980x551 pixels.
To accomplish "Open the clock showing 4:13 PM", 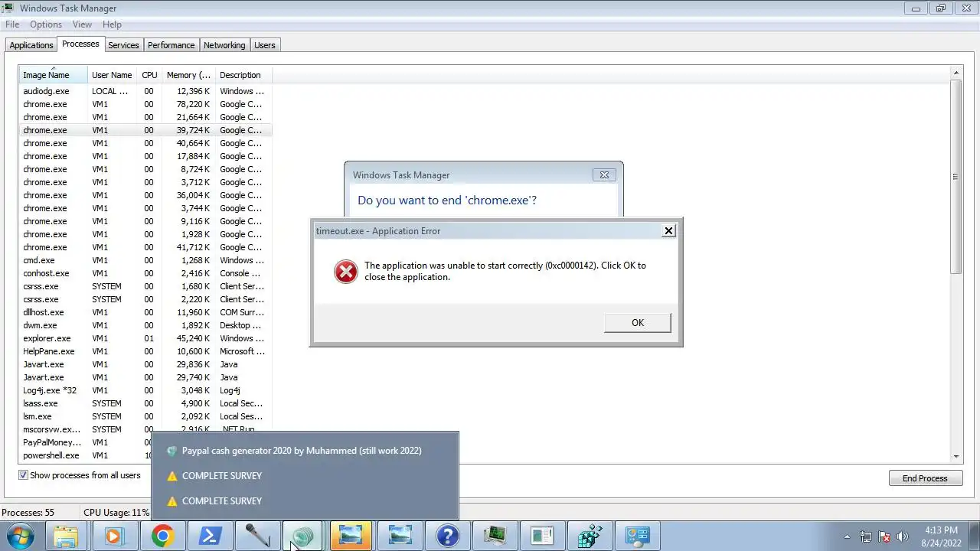I will (942, 536).
